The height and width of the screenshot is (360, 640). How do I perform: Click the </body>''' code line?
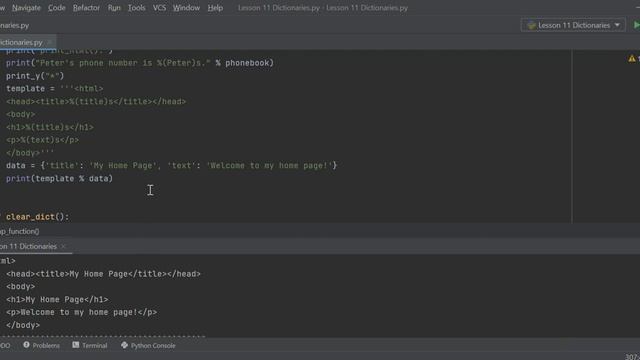click(30, 153)
